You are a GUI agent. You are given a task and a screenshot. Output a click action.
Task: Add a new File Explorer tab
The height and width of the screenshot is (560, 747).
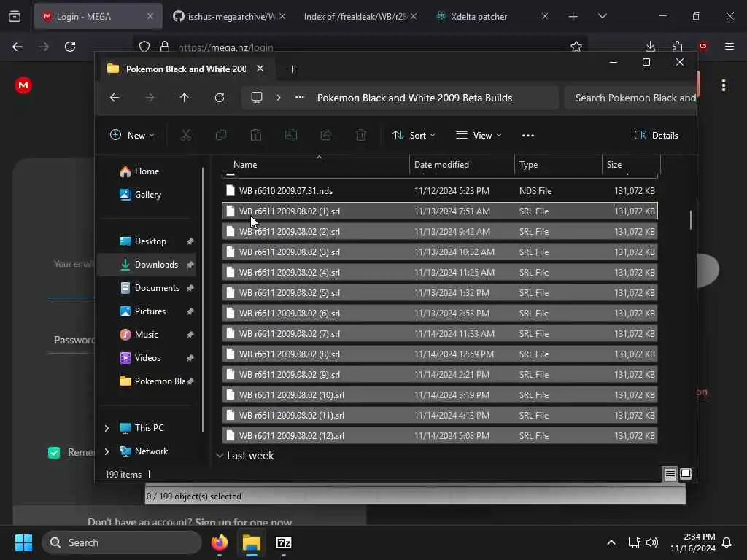click(x=292, y=69)
